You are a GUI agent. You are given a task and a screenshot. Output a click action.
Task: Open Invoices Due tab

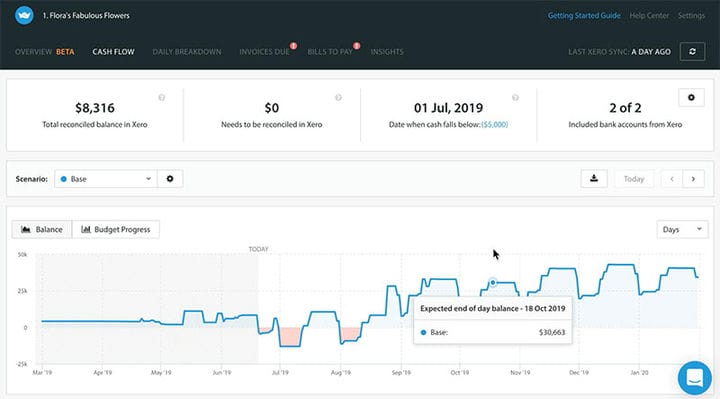[x=264, y=51]
